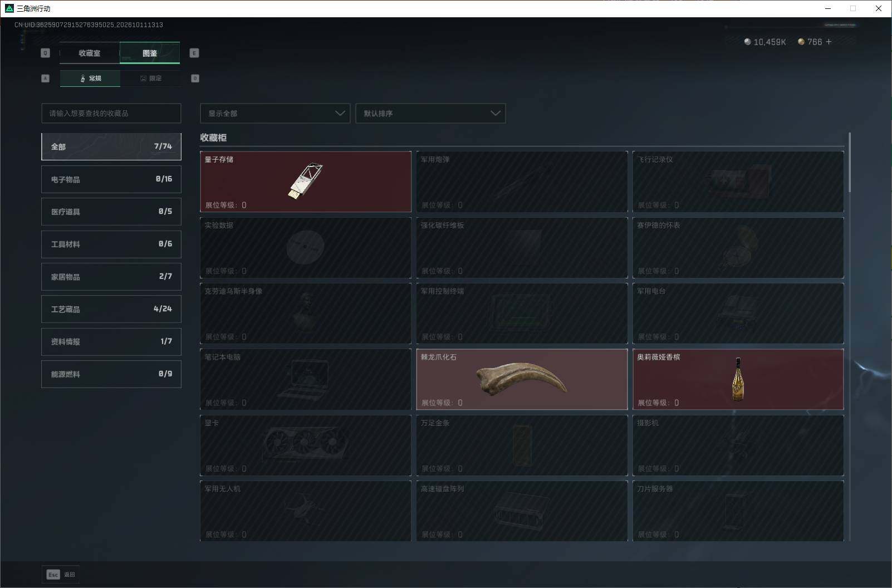892x588 pixels.
Task: Open the 克劳迪乌斯半身像 item card
Action: (306, 313)
